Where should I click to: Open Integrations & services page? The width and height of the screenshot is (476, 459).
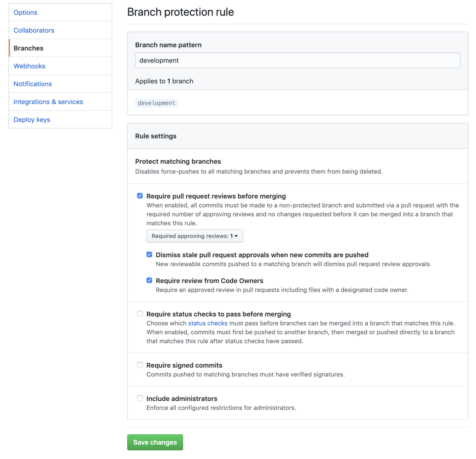pos(48,102)
